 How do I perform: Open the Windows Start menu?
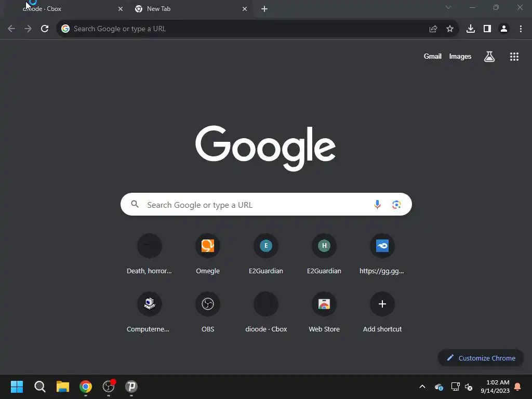click(x=17, y=387)
